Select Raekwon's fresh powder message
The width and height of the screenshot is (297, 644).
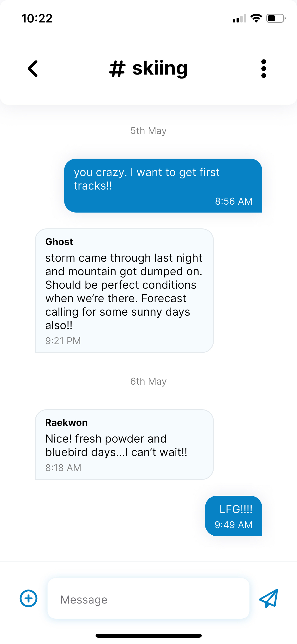point(124,444)
